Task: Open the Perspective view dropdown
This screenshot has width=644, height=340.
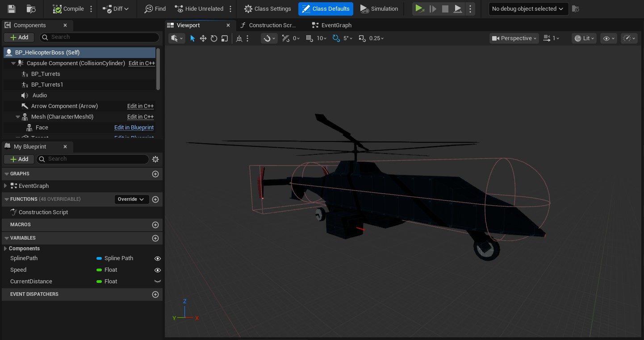Action: coord(514,38)
